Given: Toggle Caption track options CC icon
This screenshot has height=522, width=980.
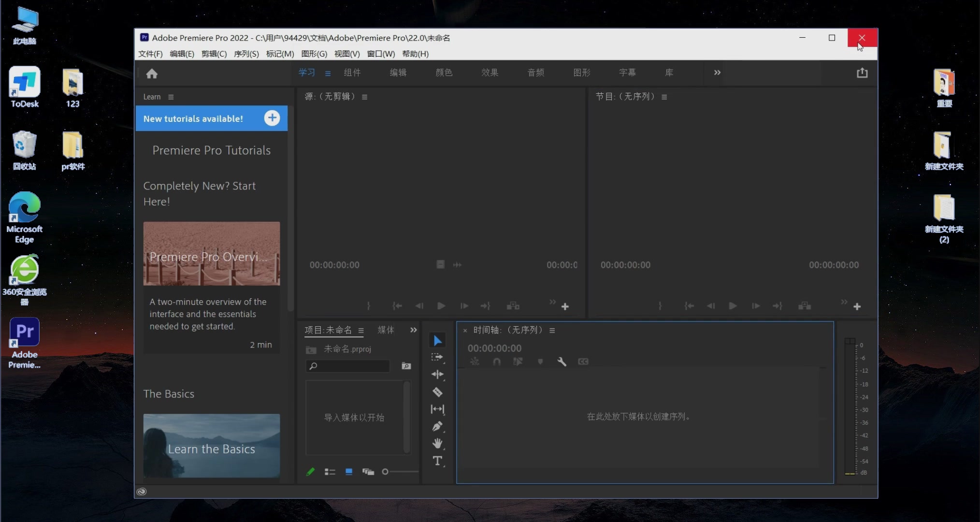Looking at the screenshot, I should tap(583, 362).
